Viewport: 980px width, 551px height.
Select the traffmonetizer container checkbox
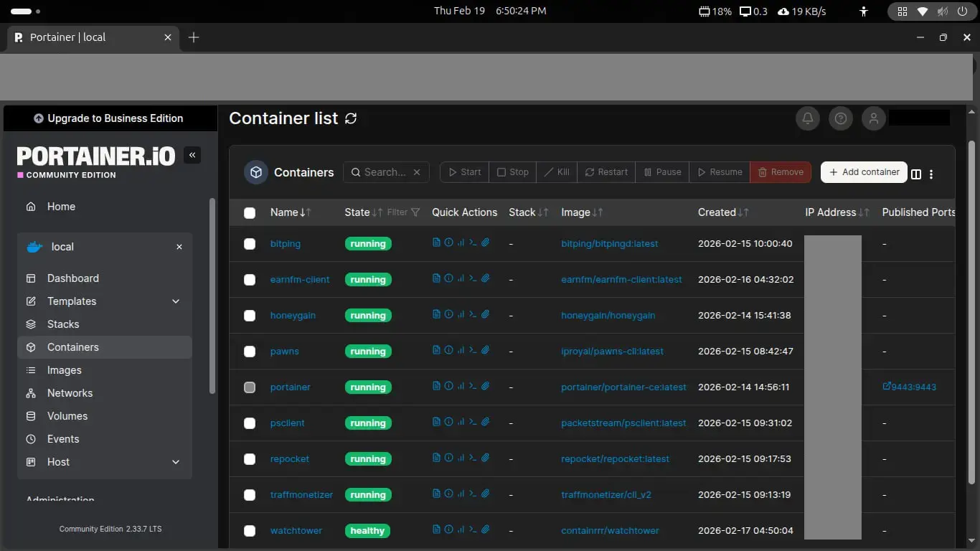[250, 495]
